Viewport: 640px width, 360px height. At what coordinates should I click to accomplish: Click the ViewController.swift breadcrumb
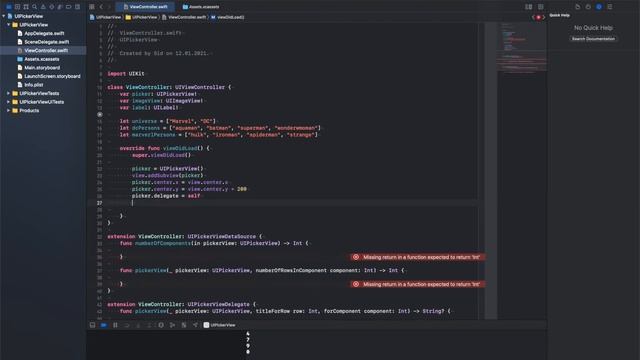pyautogui.click(x=184, y=17)
